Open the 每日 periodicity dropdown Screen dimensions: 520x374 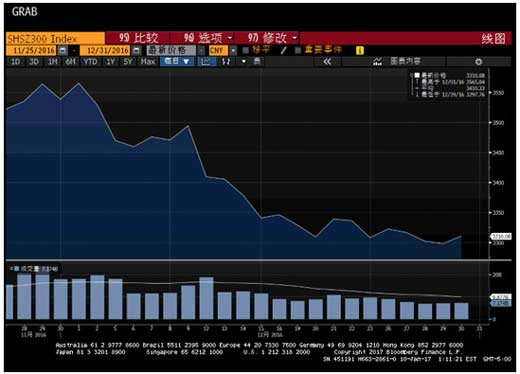177,62
